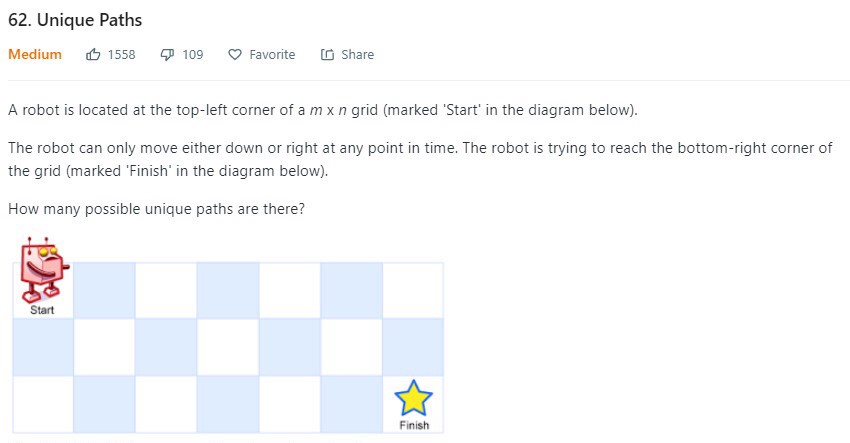This screenshot has height=443, width=850.
Task: Click the Share arrow icon
Action: (327, 54)
